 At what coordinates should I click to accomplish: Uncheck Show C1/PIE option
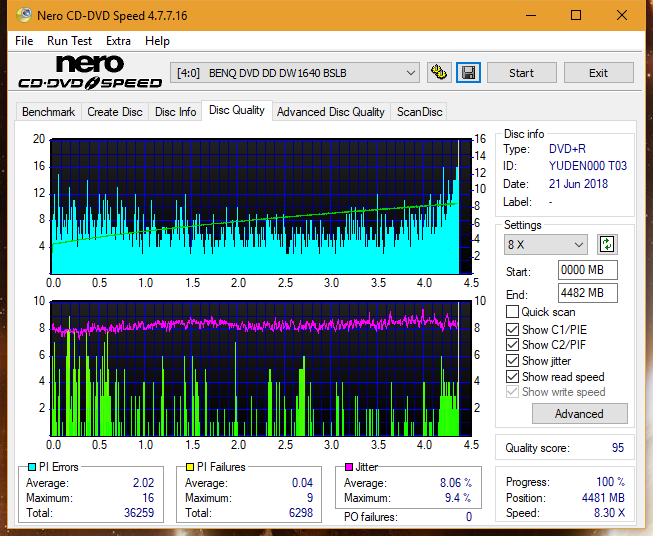[512, 329]
